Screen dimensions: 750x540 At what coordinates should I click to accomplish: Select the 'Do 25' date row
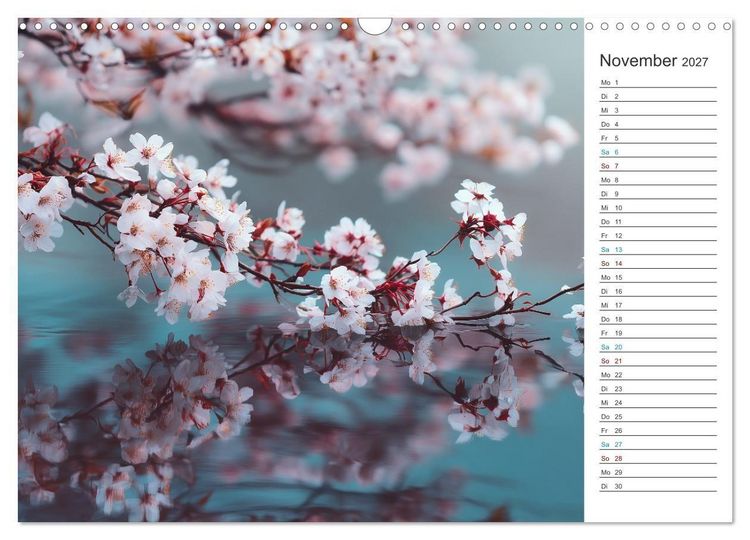click(658, 416)
